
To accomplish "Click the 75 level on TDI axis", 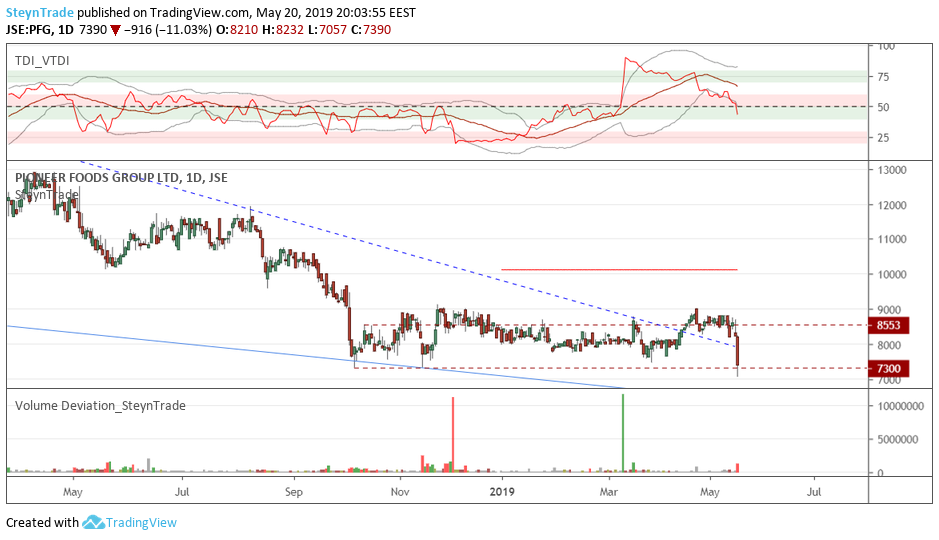I will (883, 77).
